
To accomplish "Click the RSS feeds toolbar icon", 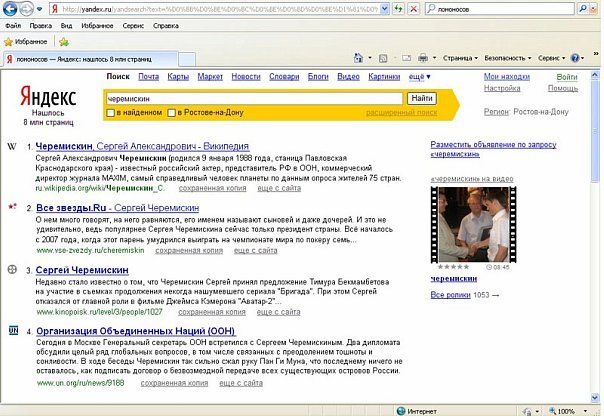I will point(383,59).
